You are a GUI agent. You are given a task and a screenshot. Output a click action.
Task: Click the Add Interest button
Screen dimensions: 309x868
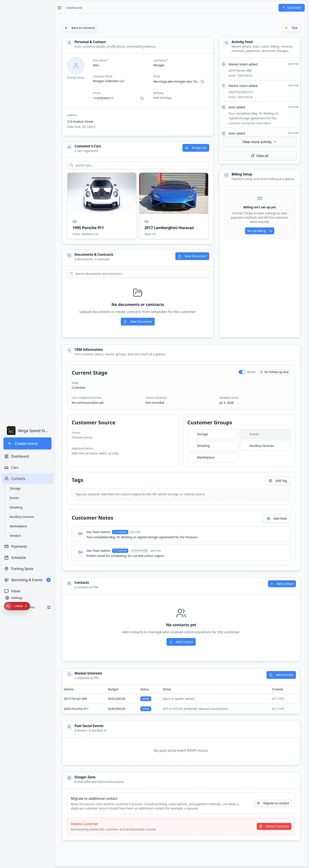(x=281, y=674)
